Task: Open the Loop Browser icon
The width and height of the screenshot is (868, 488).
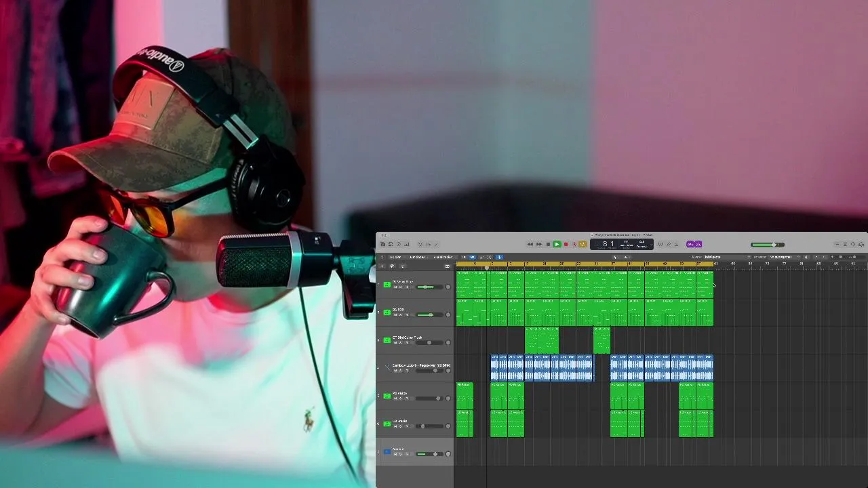Action: [x=854, y=244]
